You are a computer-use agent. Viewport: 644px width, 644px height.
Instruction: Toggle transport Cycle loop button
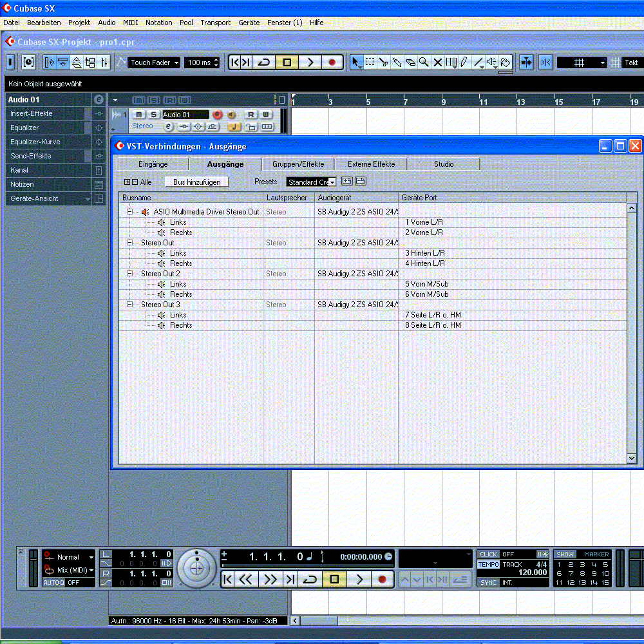(x=310, y=580)
